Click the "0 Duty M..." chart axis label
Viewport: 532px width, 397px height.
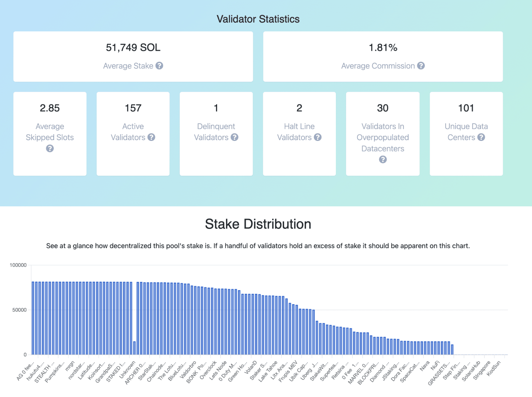click(x=228, y=371)
